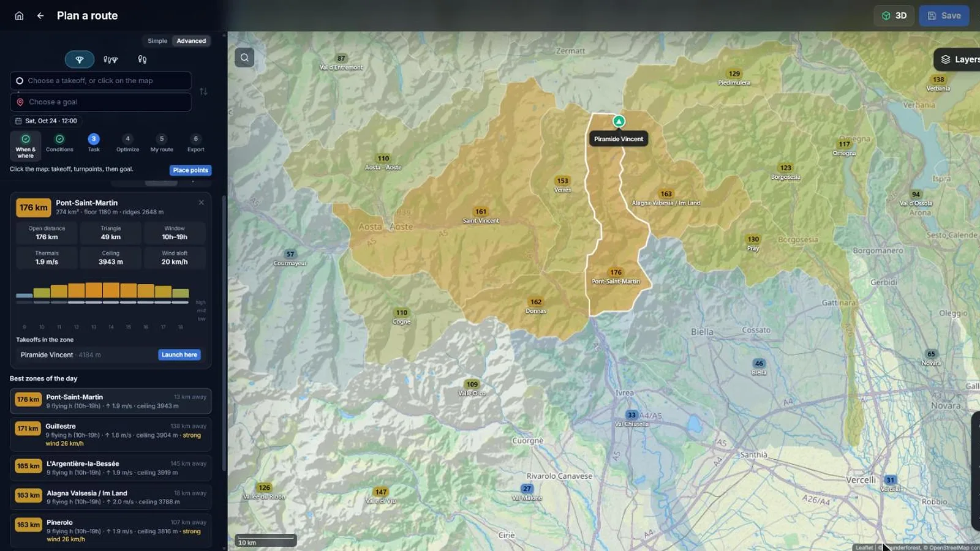This screenshot has height=551, width=980.
Task: Click the 161 Saint-Vincent map badge
Action: pyautogui.click(x=481, y=212)
